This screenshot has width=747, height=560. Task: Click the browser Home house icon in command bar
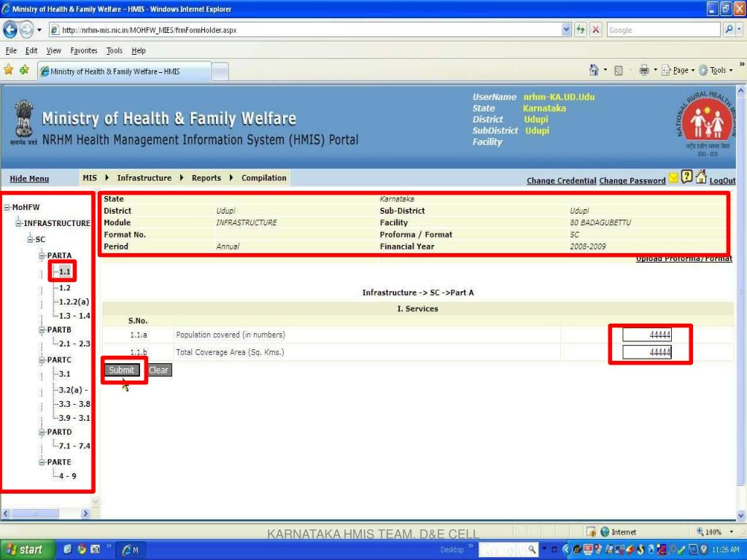[x=594, y=71]
